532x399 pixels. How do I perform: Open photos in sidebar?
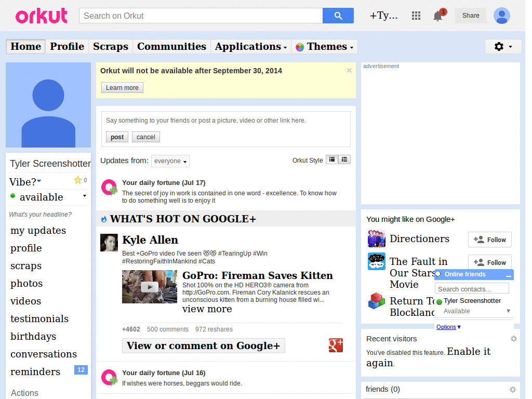(x=26, y=283)
